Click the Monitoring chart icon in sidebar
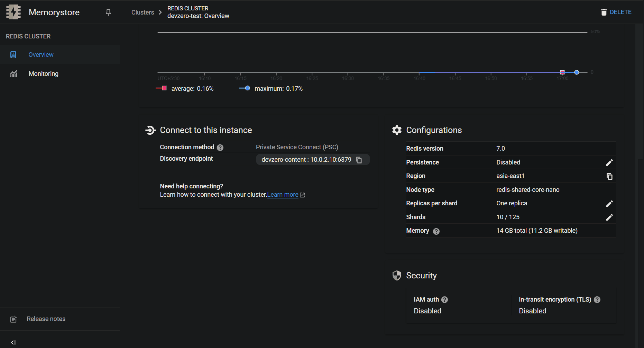 (x=13, y=74)
